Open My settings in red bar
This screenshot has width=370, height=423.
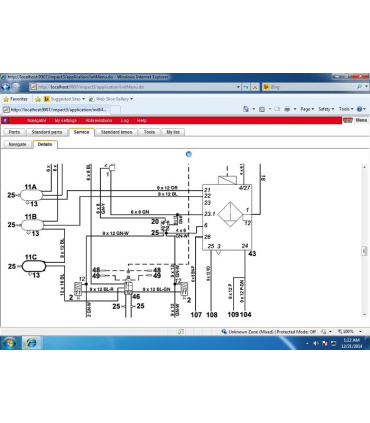[x=66, y=120]
